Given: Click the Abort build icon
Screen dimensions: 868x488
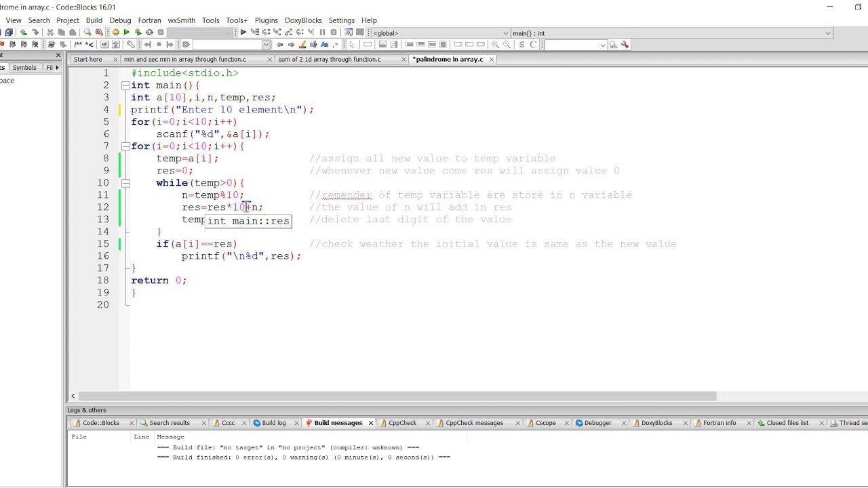Looking at the screenshot, I should (x=161, y=33).
